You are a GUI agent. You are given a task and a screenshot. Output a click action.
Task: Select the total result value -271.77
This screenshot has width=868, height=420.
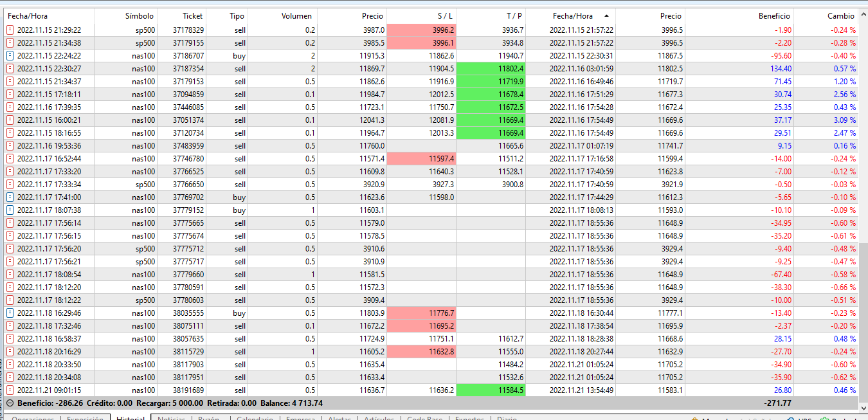[x=778, y=403]
